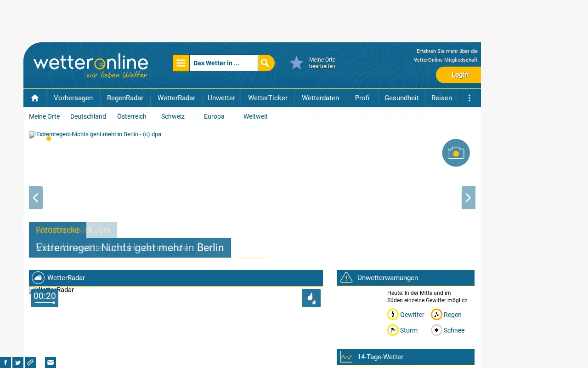Image resolution: width=588 pixels, height=368 pixels.
Task: Open the WetterTicker menu
Action: pyautogui.click(x=268, y=98)
